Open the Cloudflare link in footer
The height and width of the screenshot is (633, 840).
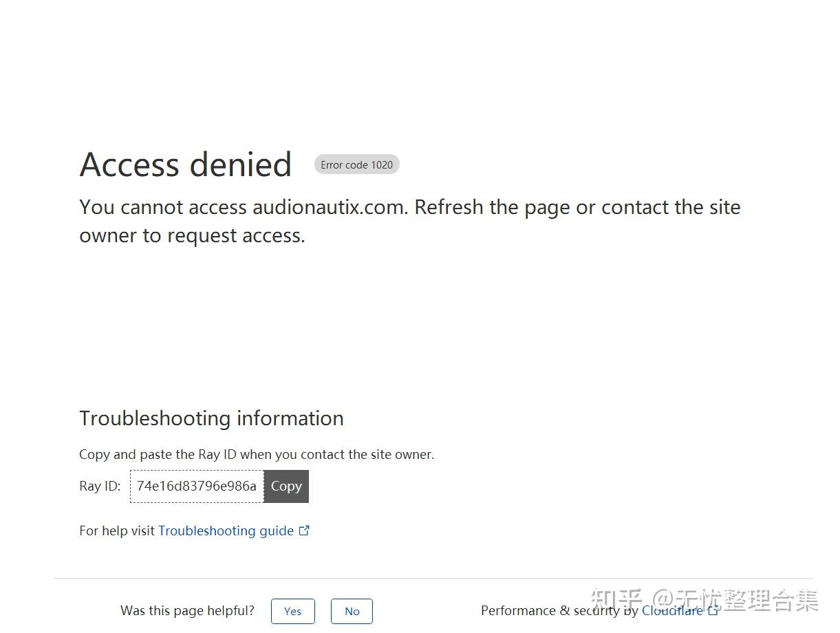click(672, 610)
